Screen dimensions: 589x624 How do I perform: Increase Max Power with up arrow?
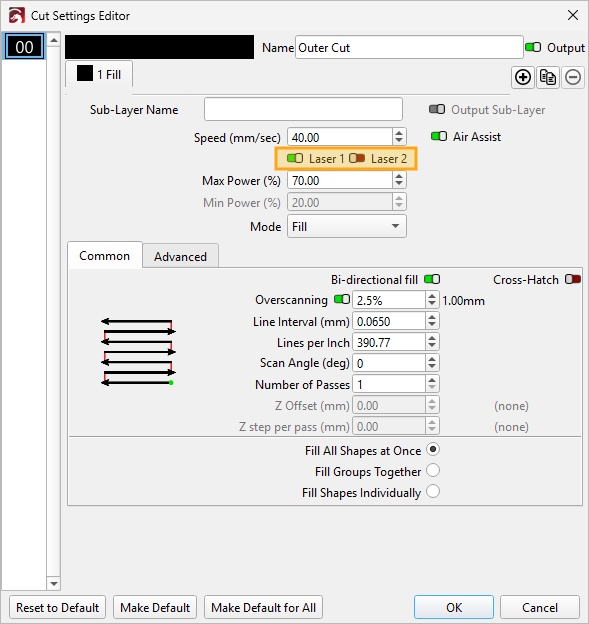399,176
